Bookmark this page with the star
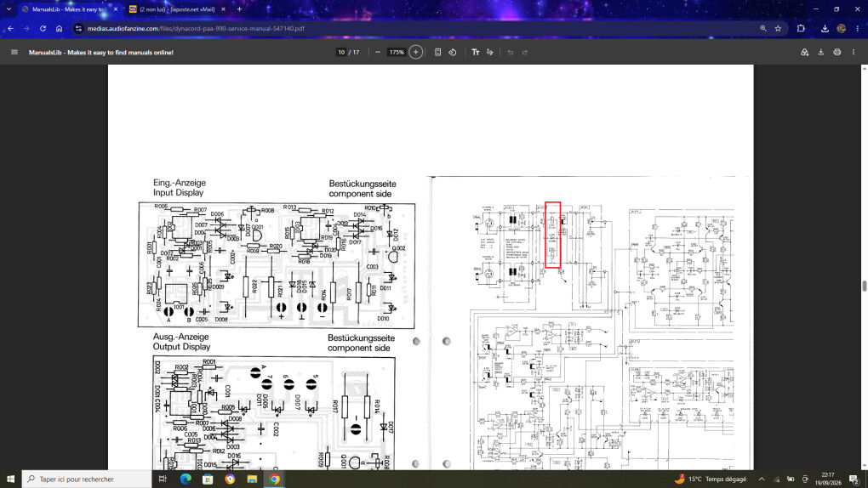The width and height of the screenshot is (868, 488). 779,28
